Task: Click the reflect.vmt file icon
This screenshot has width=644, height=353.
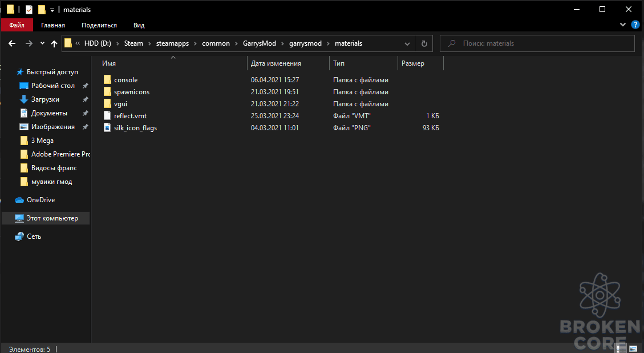Action: pyautogui.click(x=107, y=115)
